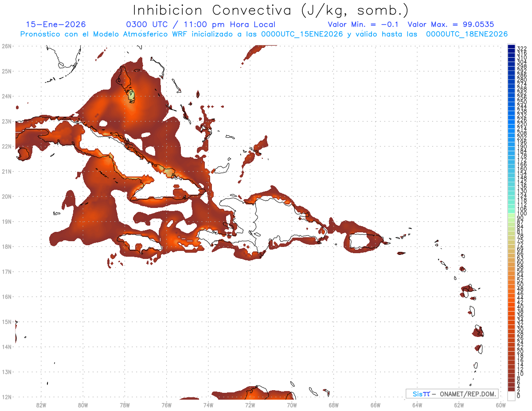Click the 64W longitude label
Image resolution: width=532 pixels, height=411 pixels.
pos(417,405)
